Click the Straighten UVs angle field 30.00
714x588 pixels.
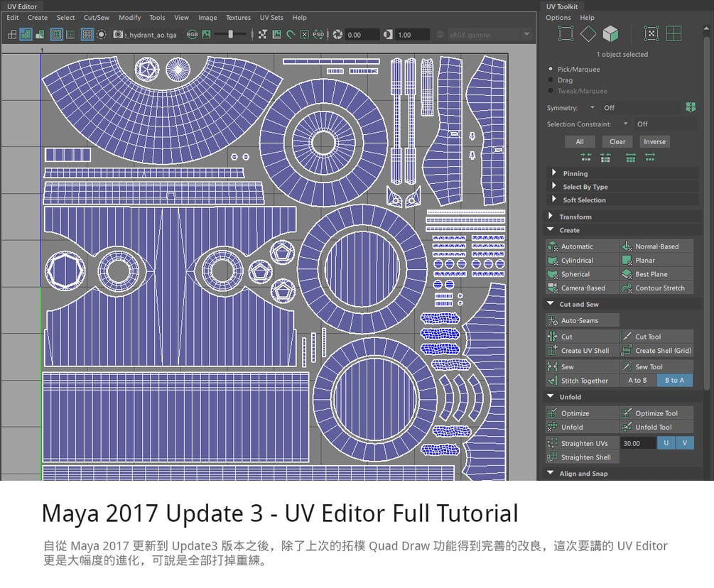point(638,443)
